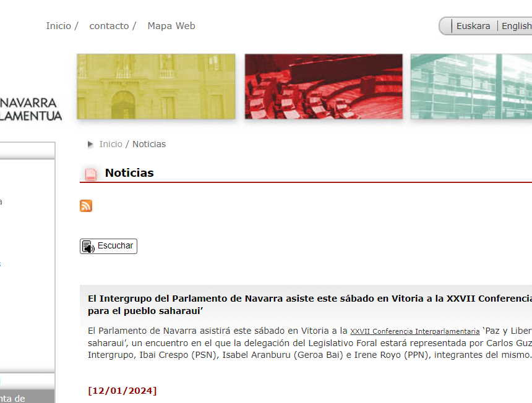The image size is (532, 403).
Task: Switch the site language to English
Action: pyautogui.click(x=517, y=26)
